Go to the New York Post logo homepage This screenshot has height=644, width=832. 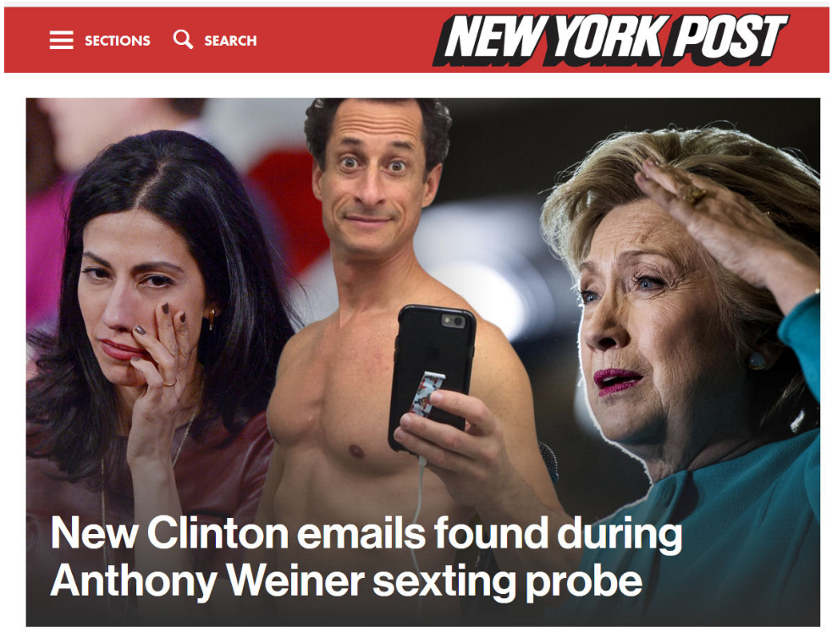(610, 39)
